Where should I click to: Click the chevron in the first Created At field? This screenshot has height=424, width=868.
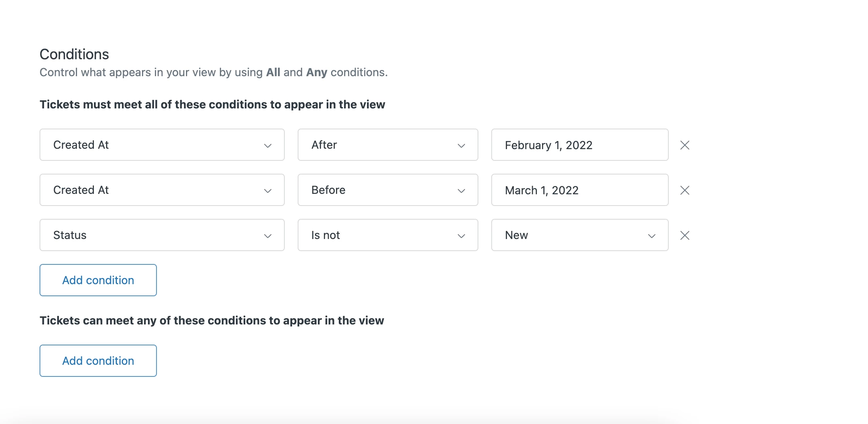[x=268, y=145]
